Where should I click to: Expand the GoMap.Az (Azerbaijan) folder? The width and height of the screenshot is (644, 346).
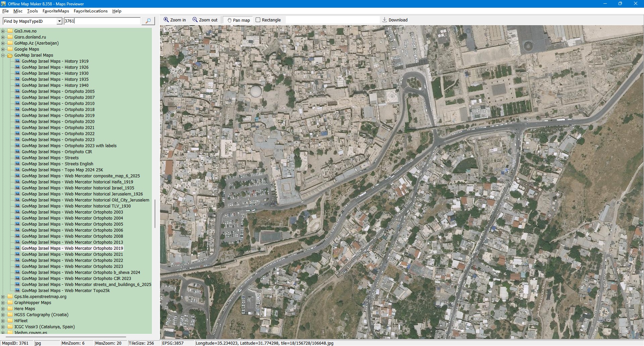tap(3, 43)
